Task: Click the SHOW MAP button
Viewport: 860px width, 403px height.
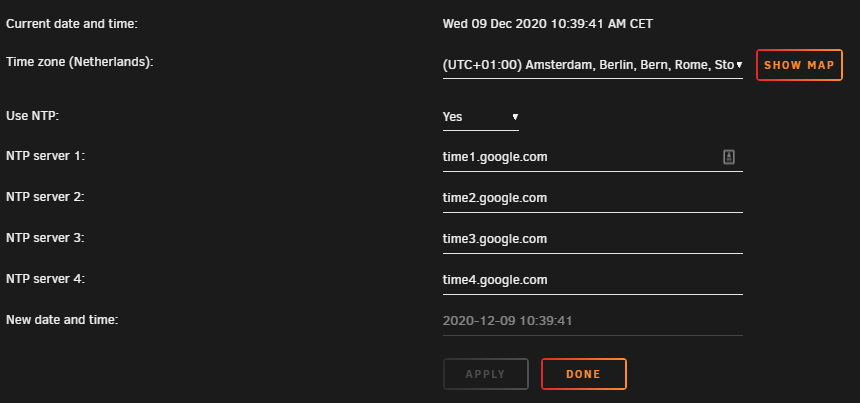Action: [x=799, y=65]
